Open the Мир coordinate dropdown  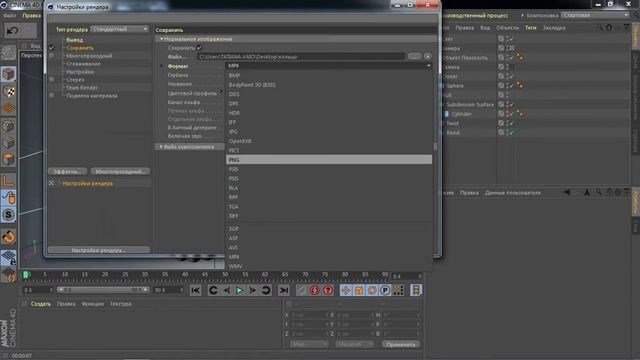(x=309, y=344)
